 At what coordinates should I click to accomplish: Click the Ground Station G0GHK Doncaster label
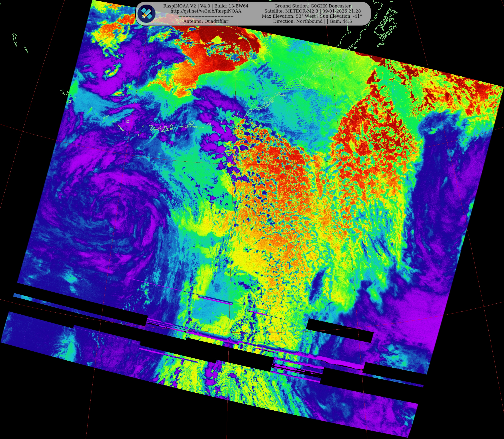[x=313, y=6]
